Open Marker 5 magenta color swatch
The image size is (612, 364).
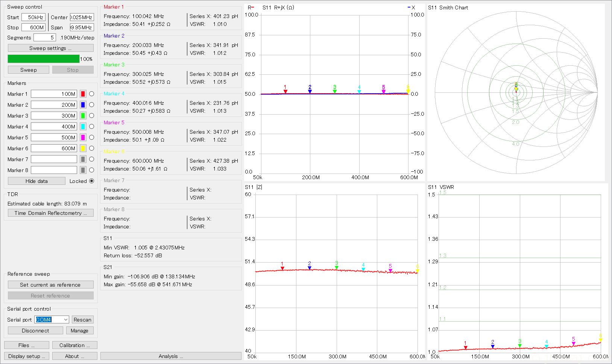coord(83,137)
